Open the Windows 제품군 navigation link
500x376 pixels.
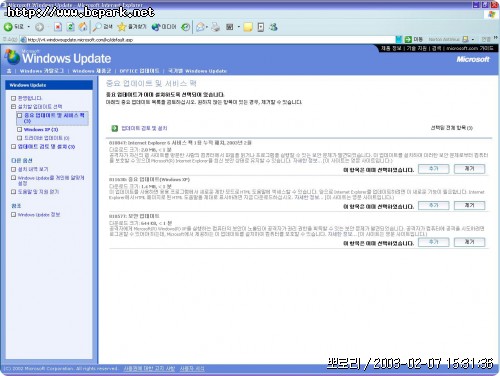click(x=92, y=71)
